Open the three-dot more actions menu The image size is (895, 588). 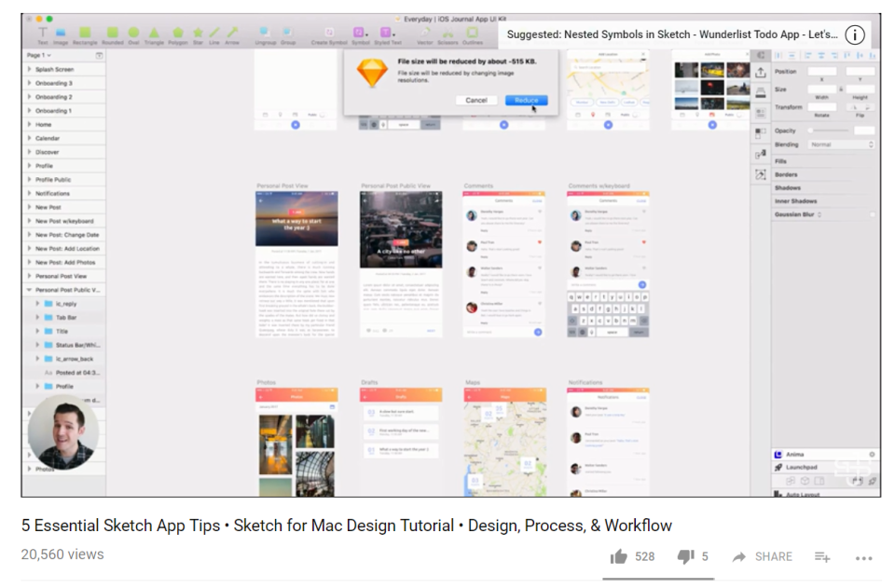tap(863, 558)
